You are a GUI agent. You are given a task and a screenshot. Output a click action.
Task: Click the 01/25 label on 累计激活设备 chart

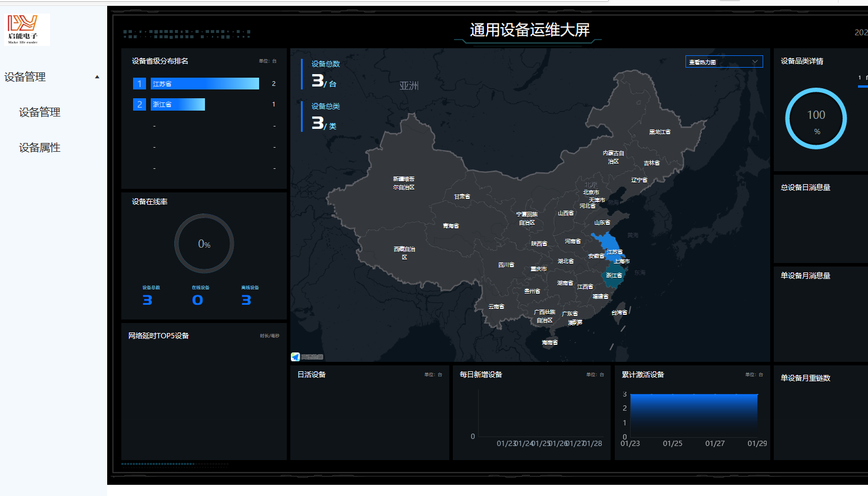(672, 444)
